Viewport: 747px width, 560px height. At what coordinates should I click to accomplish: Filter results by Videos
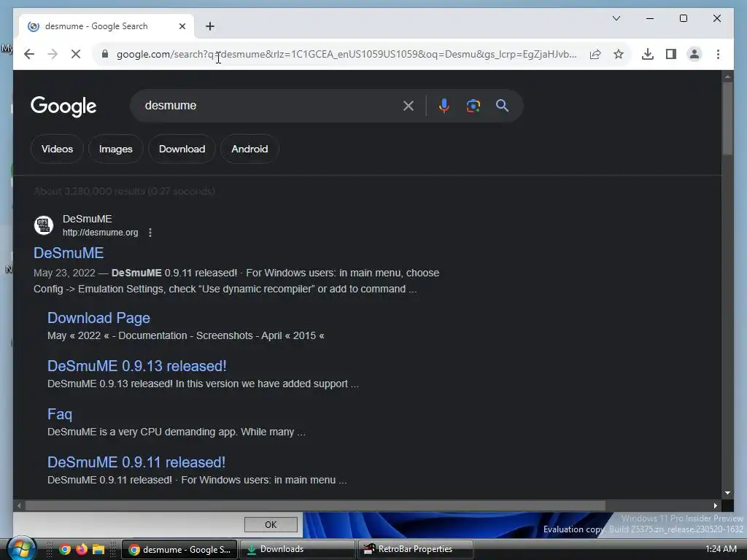pyautogui.click(x=57, y=149)
